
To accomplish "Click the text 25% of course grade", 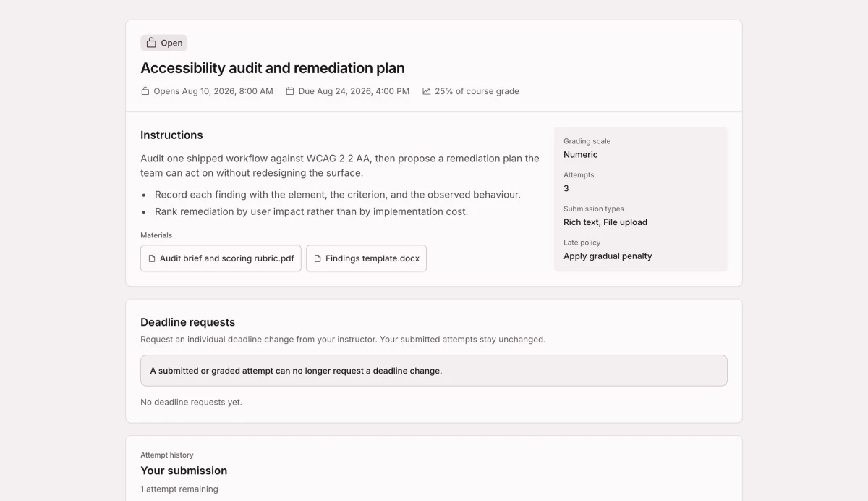I will tap(477, 91).
